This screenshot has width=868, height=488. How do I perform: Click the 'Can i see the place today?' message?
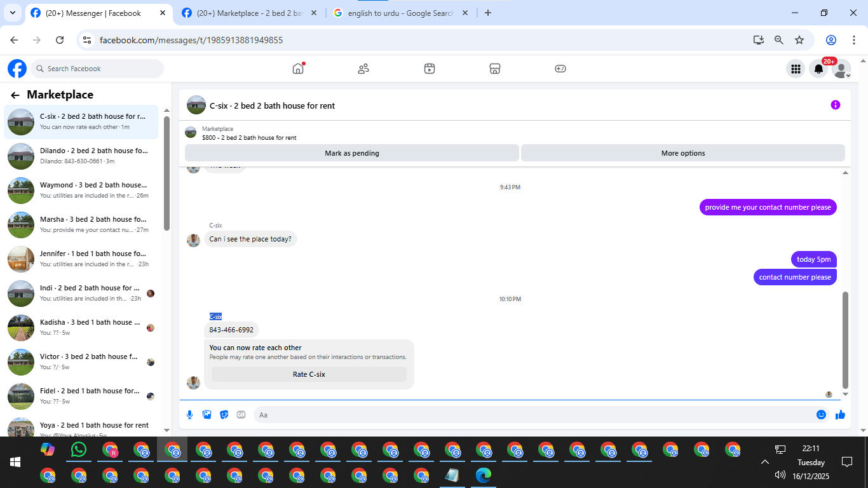pyautogui.click(x=250, y=239)
